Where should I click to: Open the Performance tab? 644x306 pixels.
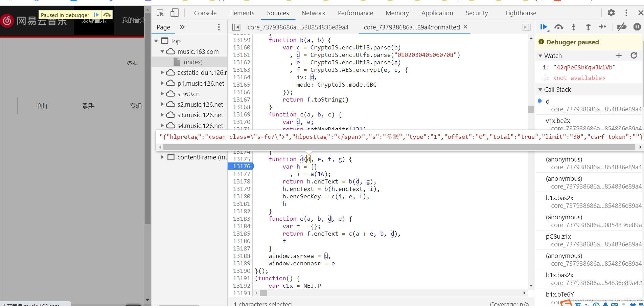(355, 13)
